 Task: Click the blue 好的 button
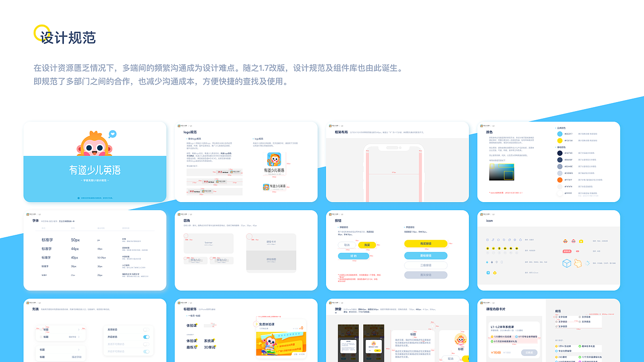[x=354, y=256]
